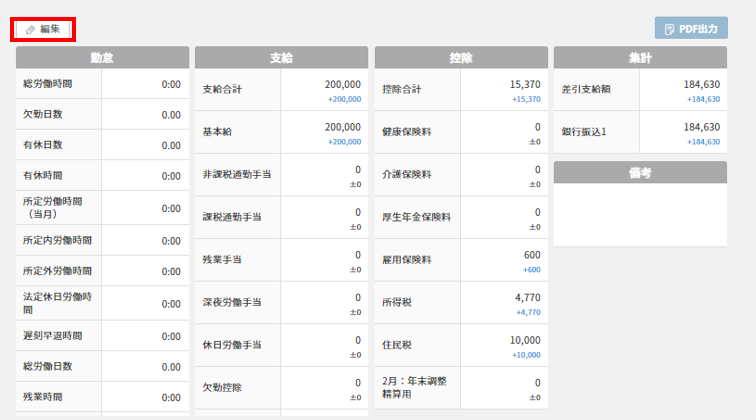Click the 基本給 row label
Screen dimensions: 756x420
pos(217,132)
